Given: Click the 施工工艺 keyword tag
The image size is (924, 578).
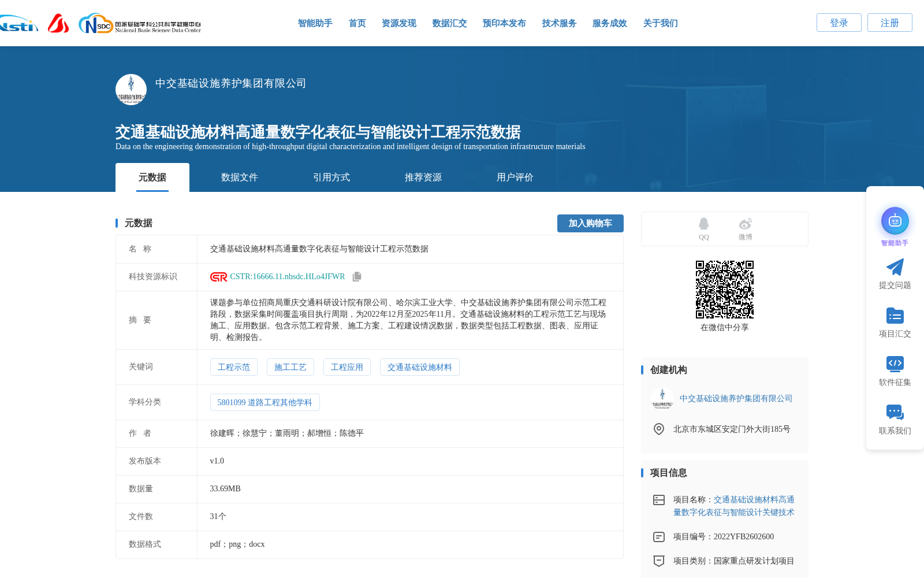Looking at the screenshot, I should (290, 367).
